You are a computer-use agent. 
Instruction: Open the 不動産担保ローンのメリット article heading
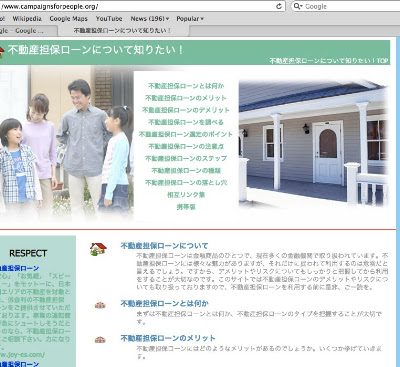[x=168, y=338]
